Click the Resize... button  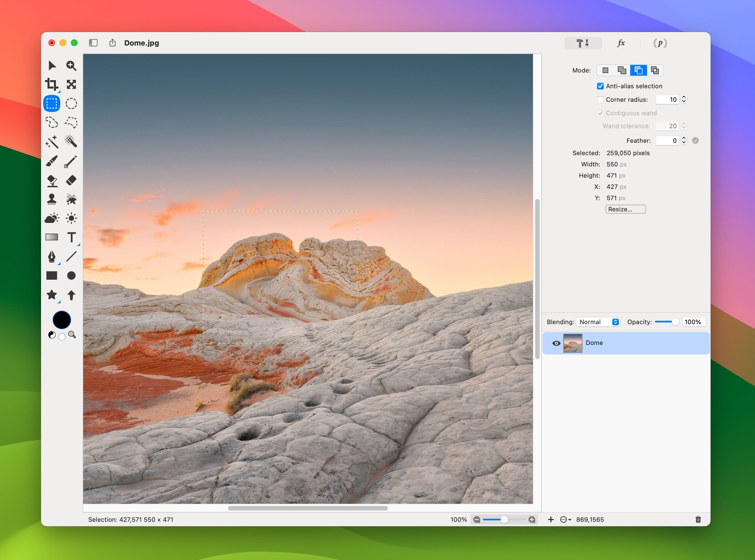coord(625,209)
